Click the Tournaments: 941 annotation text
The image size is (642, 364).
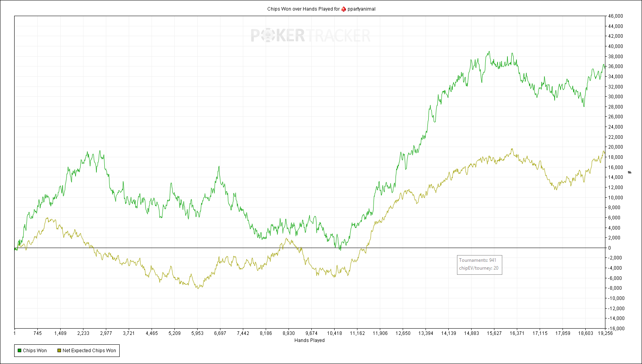477,260
